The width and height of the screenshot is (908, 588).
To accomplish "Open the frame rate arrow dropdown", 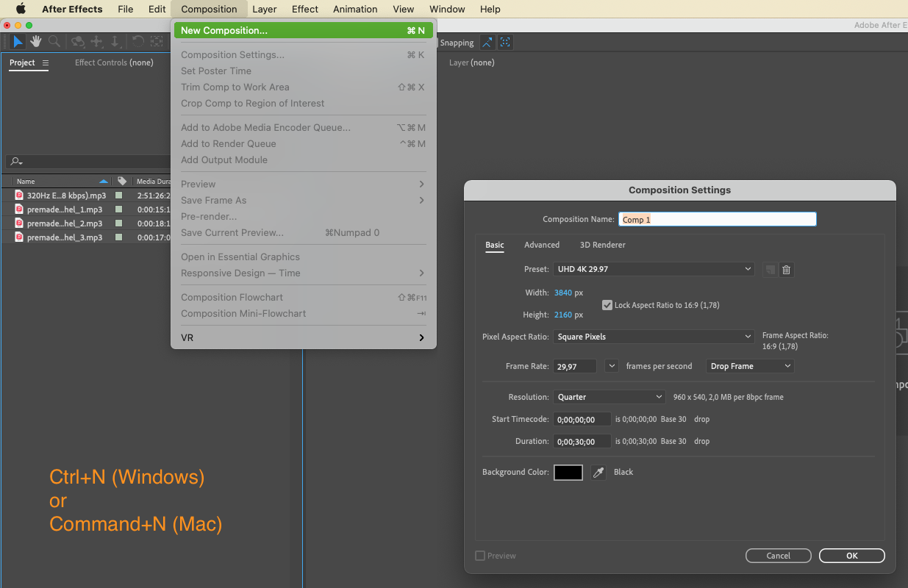I will pyautogui.click(x=612, y=365).
